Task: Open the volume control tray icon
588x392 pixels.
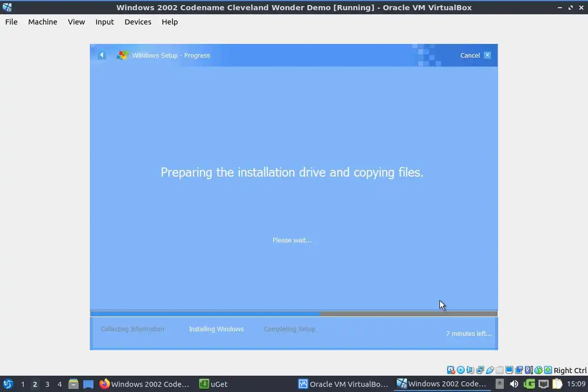Action: click(x=514, y=384)
